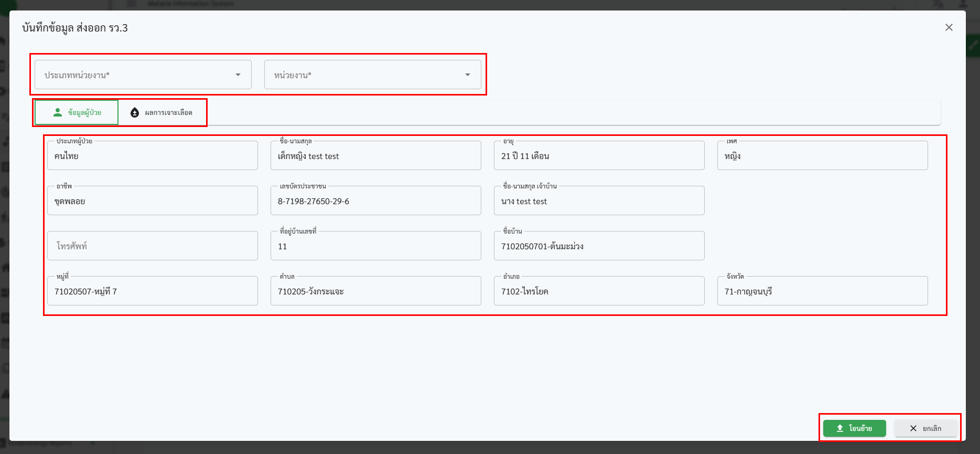Click the ที่อยู่บ้านเลขที่ field showing 11
This screenshot has width=980, height=454.
[x=375, y=246]
